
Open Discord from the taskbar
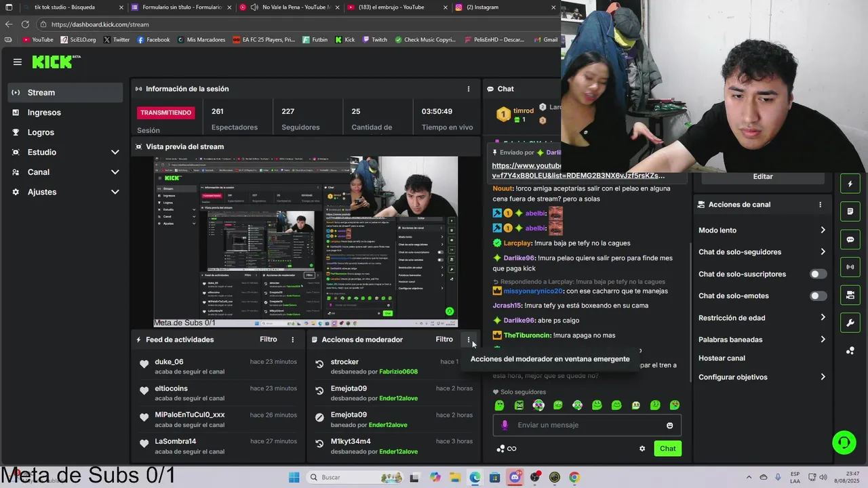pos(515,477)
